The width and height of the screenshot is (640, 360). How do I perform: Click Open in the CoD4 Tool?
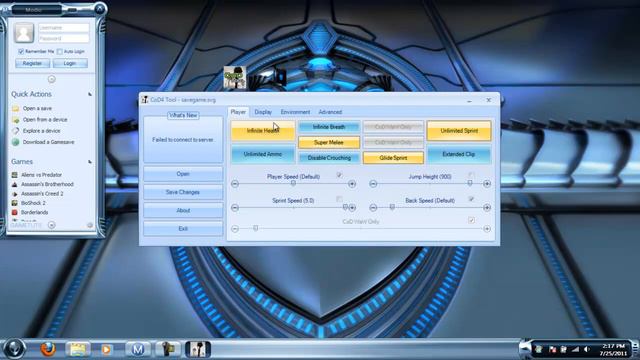(183, 174)
